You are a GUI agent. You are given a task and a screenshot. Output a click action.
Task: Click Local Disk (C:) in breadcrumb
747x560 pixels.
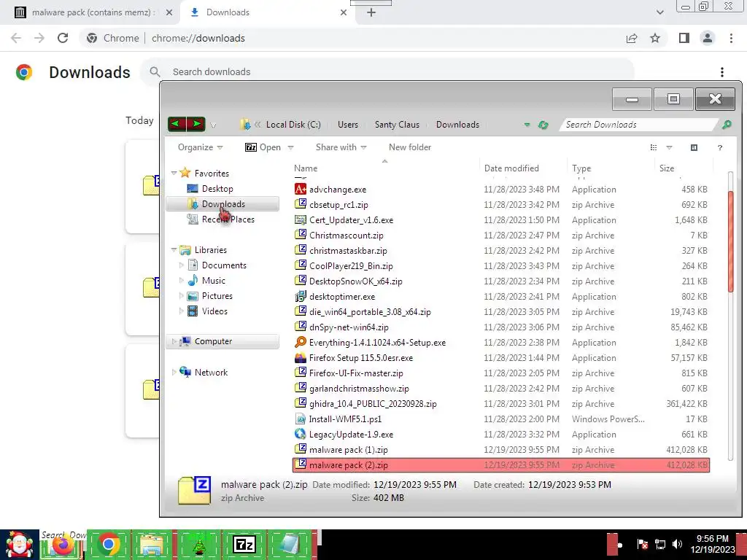pyautogui.click(x=293, y=124)
